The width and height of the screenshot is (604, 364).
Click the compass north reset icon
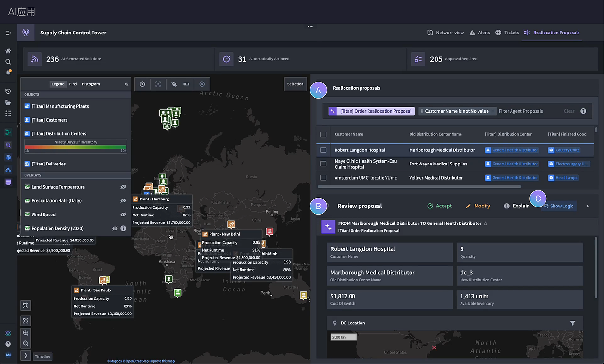coord(26,356)
